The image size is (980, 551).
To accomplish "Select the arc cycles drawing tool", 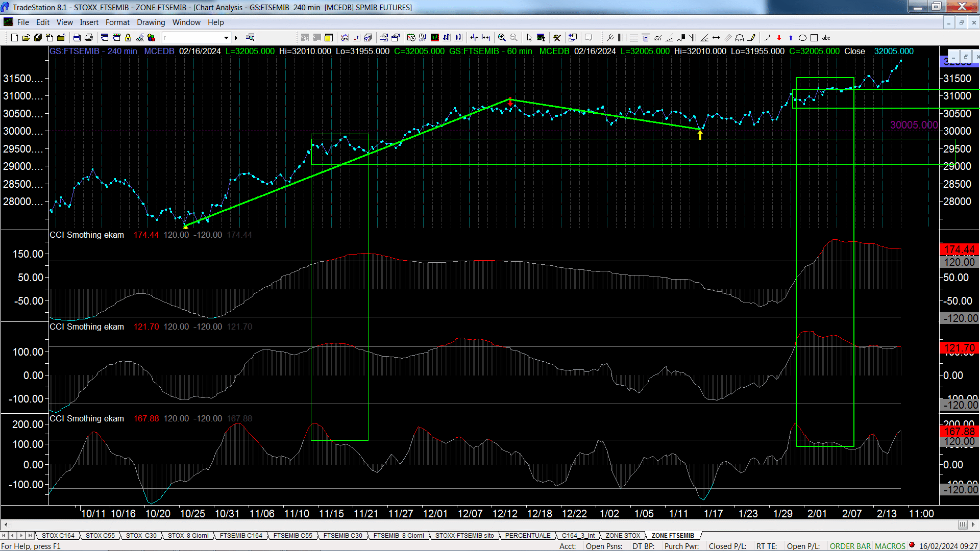I will click(x=740, y=37).
